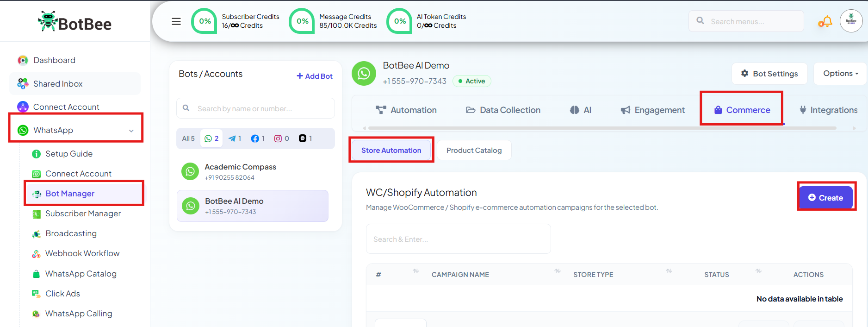The image size is (868, 327).
Task: Open Shared Inbox in sidebar
Action: pyautogui.click(x=75, y=84)
